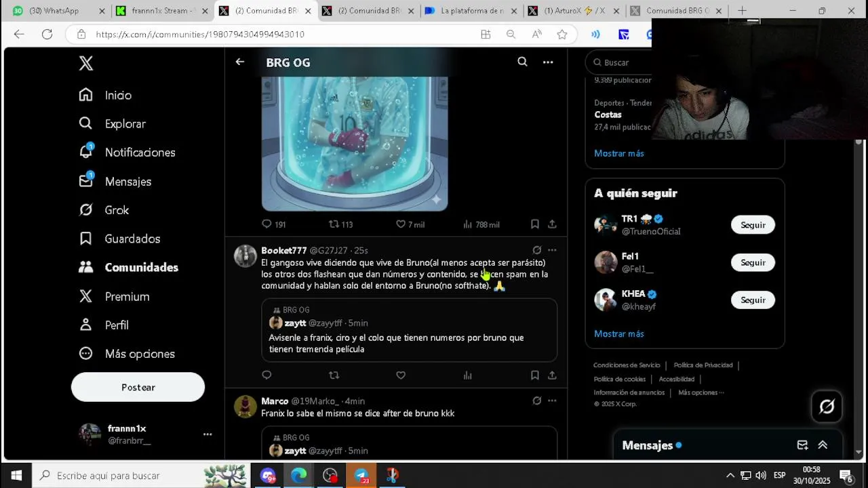Open the goalkeeper post image
Screen dimensions: 868x488
[x=355, y=143]
